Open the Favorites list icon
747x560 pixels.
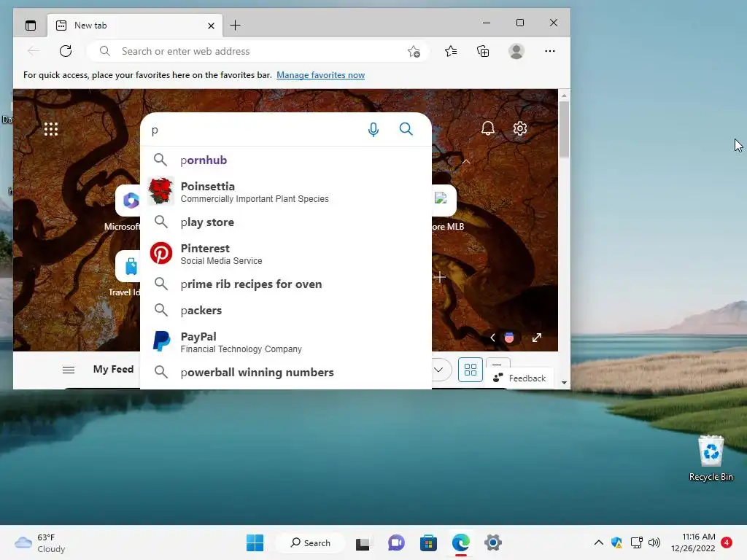point(451,51)
